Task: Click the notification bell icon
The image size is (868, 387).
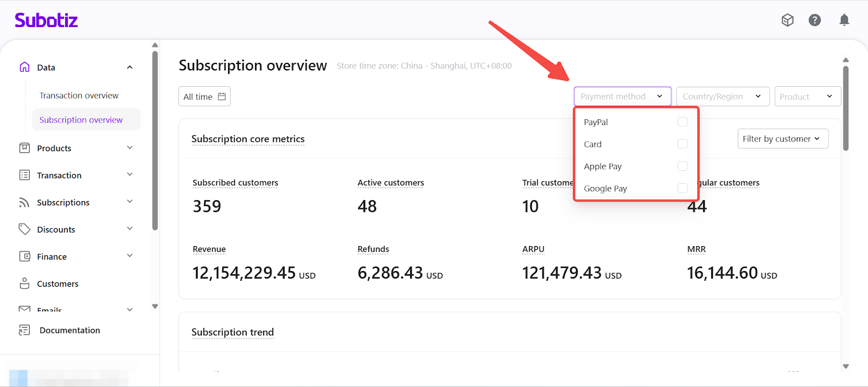Action: tap(844, 20)
